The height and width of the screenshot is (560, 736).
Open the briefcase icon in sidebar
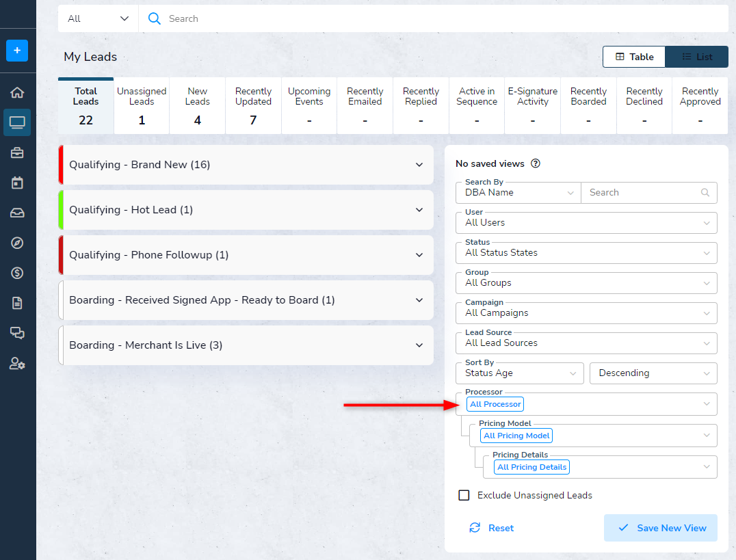[x=17, y=152]
